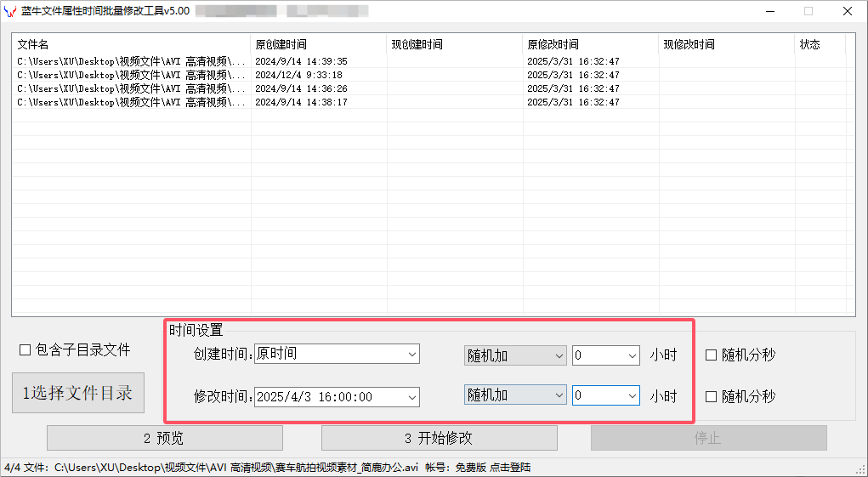Click the file path in the status bar
Viewport: 868px width, 477px height.
tap(236, 468)
